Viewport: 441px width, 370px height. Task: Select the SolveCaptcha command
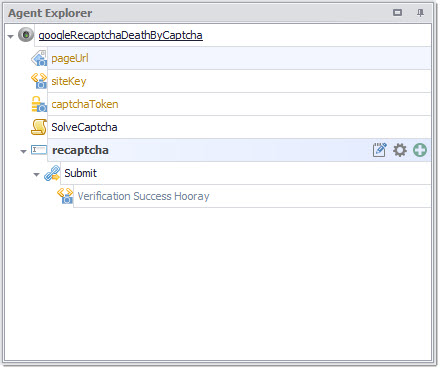[x=239, y=127]
